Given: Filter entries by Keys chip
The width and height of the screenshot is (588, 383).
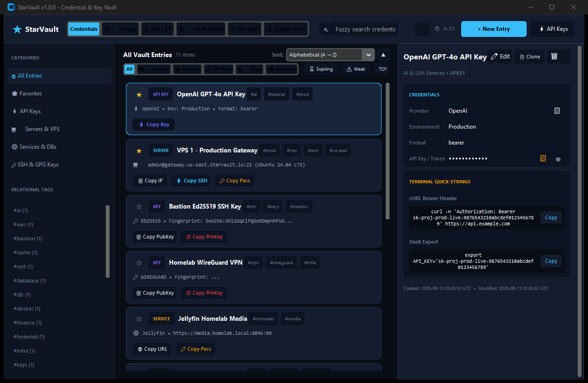Looking at the screenshot, I should [250, 69].
